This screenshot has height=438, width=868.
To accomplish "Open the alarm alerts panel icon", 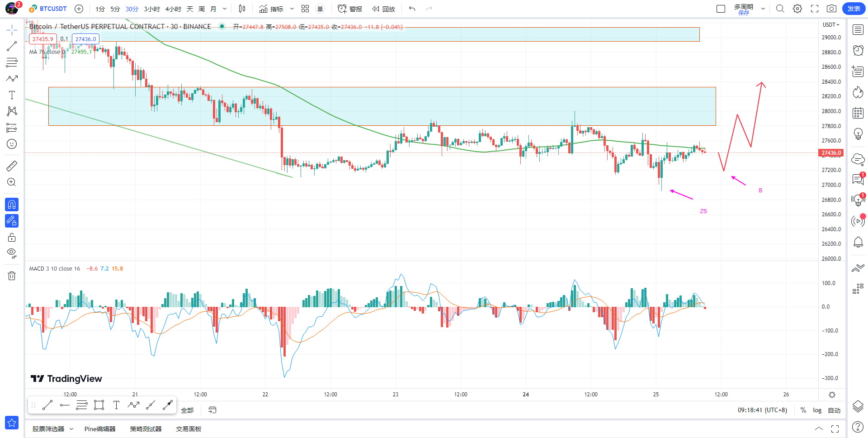I will [x=858, y=50].
